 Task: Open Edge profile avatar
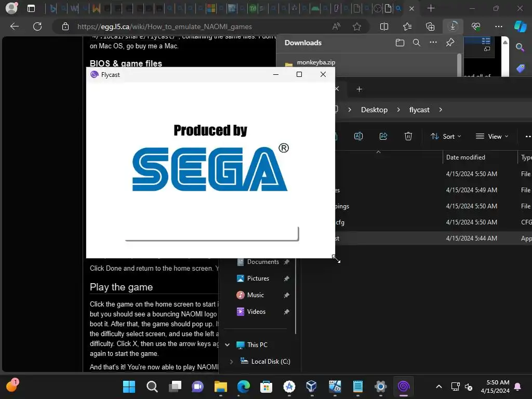(11, 8)
